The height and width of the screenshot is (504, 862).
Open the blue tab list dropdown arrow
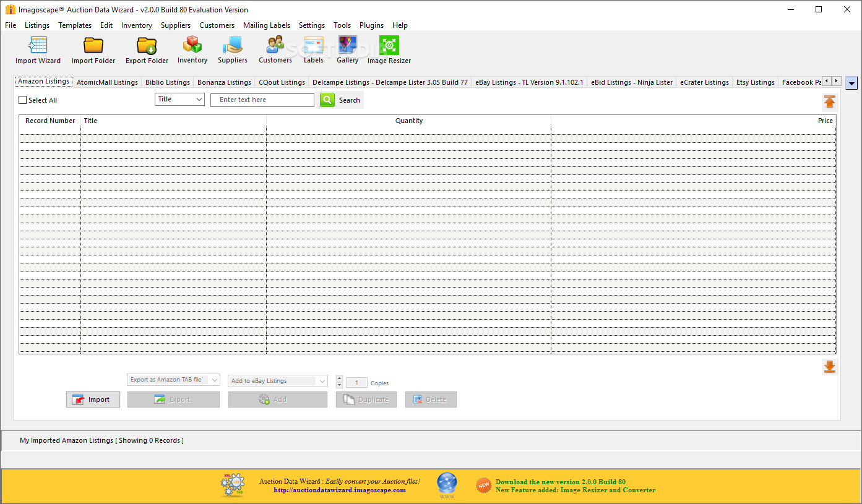pyautogui.click(x=851, y=83)
